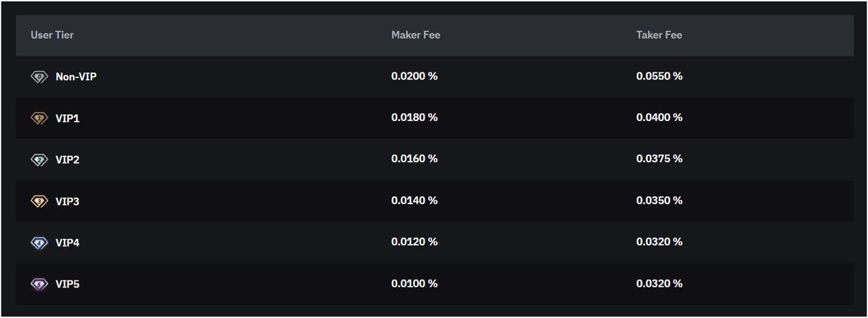868x318 pixels.
Task: Select the VIP3 tier label
Action: 67,201
